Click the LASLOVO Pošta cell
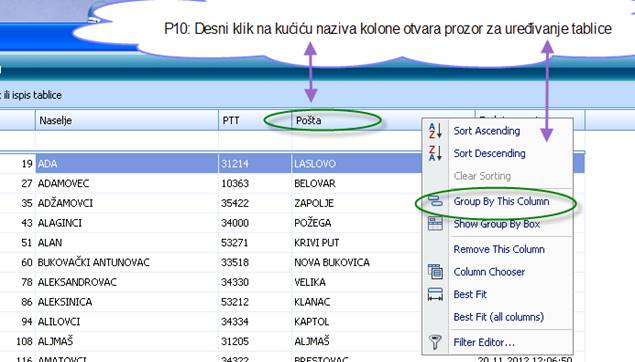This screenshot has width=635, height=362. [356, 164]
